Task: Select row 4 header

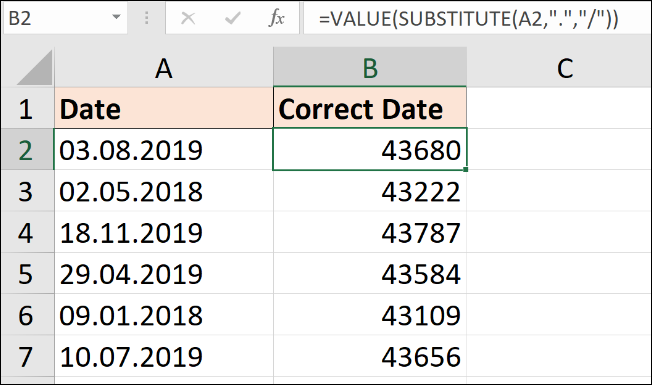Action: pos(27,232)
